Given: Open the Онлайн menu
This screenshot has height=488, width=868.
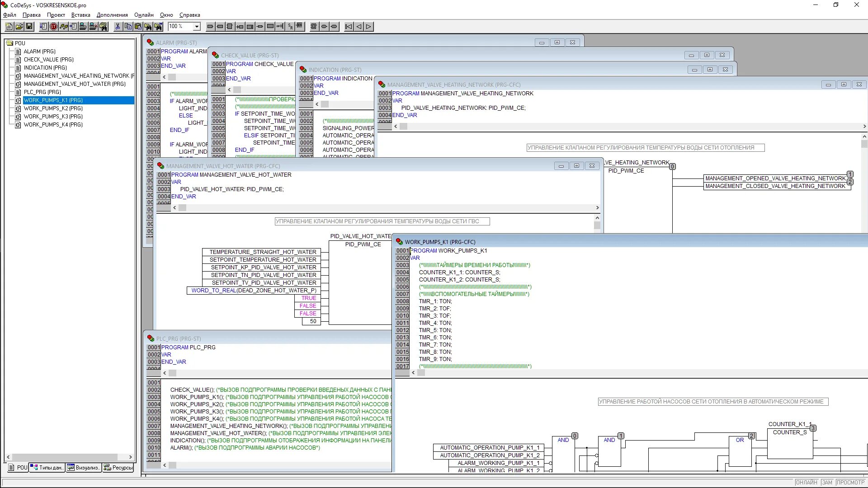Looking at the screenshot, I should pyautogui.click(x=144, y=15).
